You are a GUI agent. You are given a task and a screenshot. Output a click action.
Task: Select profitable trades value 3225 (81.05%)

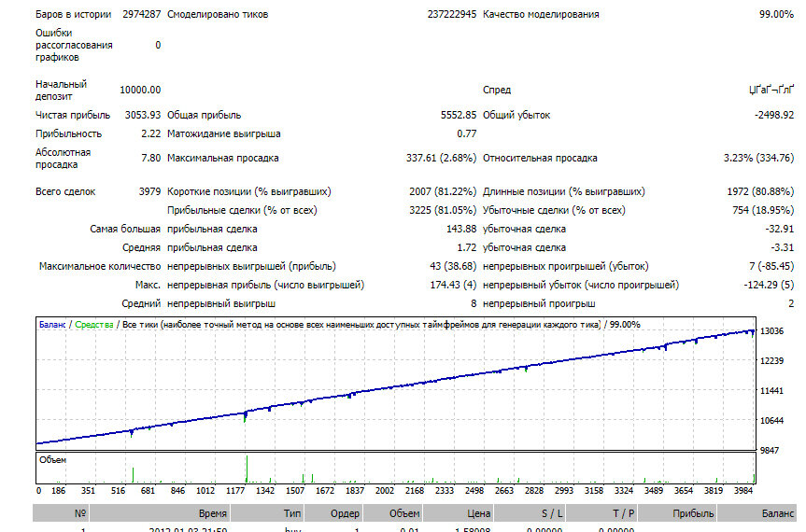click(x=443, y=210)
